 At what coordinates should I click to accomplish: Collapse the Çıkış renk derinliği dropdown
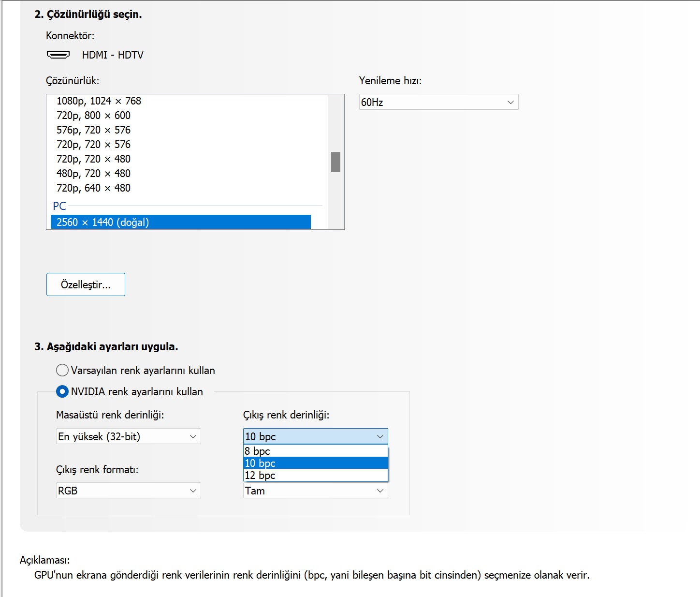315,436
